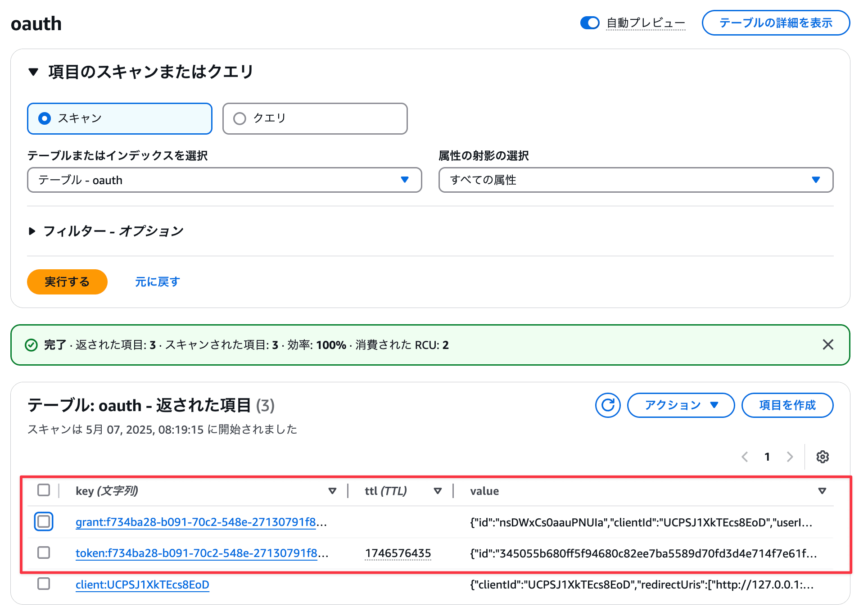Go to previous results page

point(745,457)
